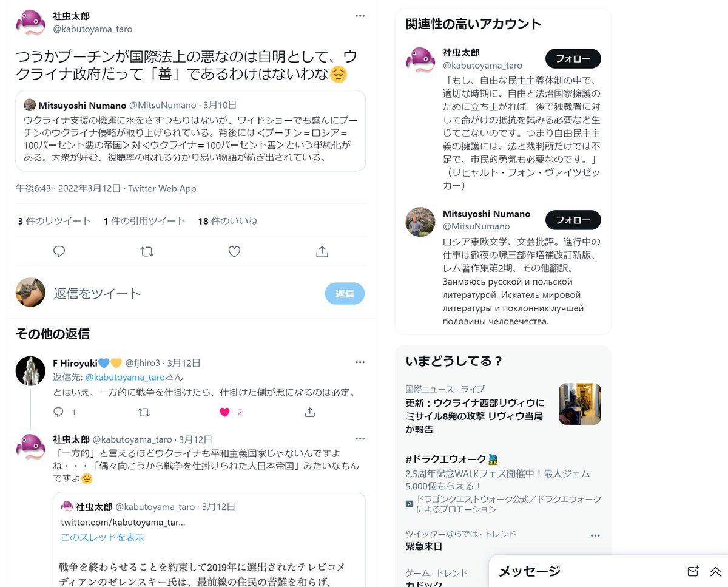Click the reply icon under the main tweet
This screenshot has height=587, width=728.
coord(59,251)
